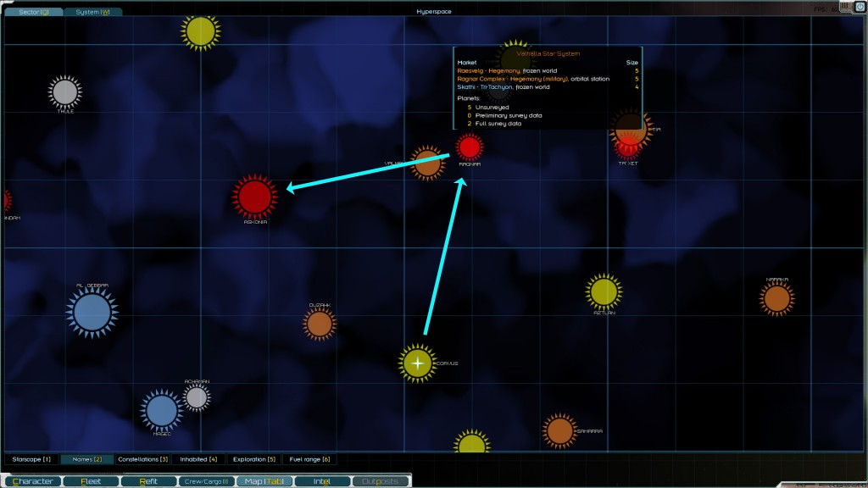Click the bars icon beside the power icon

pyautogui.click(x=845, y=6)
